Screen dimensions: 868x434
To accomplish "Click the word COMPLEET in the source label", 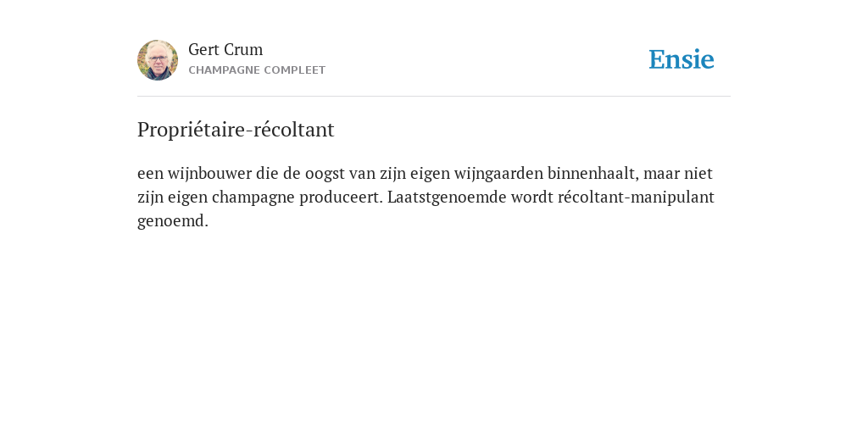I will point(295,70).
